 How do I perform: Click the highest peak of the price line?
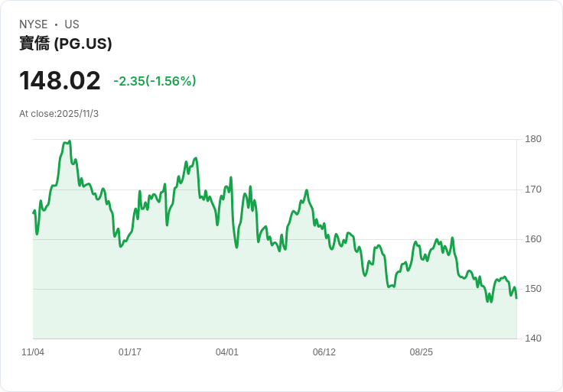pyautogui.click(x=70, y=141)
